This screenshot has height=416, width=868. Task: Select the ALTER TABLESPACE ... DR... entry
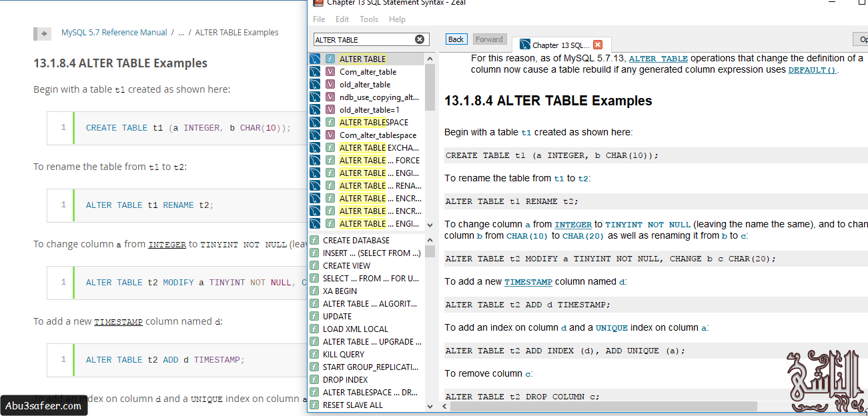click(x=370, y=392)
